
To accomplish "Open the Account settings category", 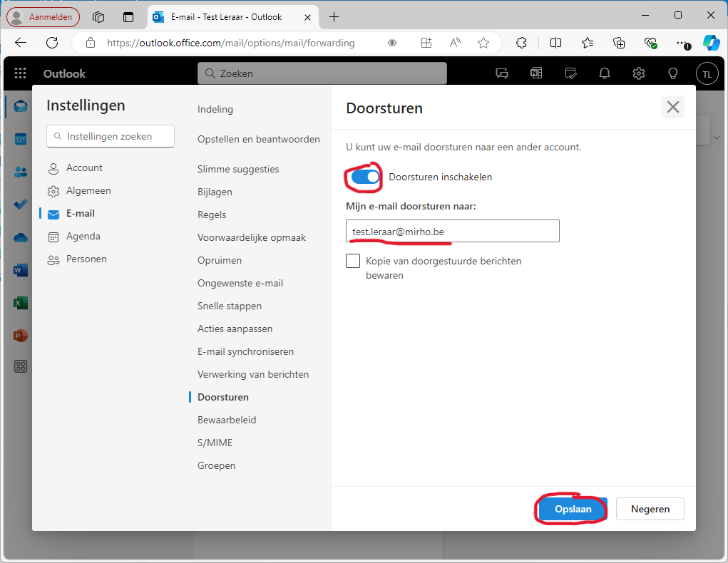I will [x=84, y=167].
